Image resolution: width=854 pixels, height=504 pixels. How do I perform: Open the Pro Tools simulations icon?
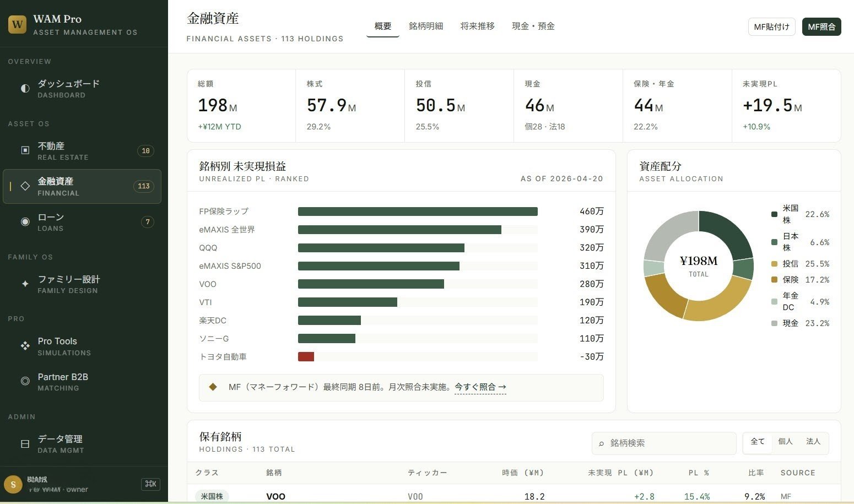click(25, 345)
